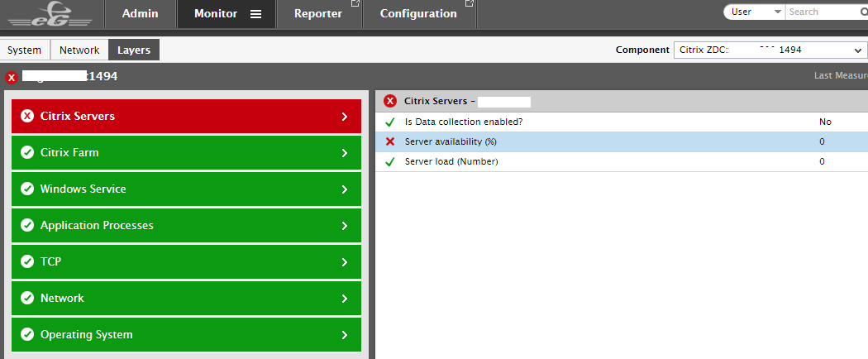Click red X icon in Citrix Servers panel header

click(x=390, y=102)
